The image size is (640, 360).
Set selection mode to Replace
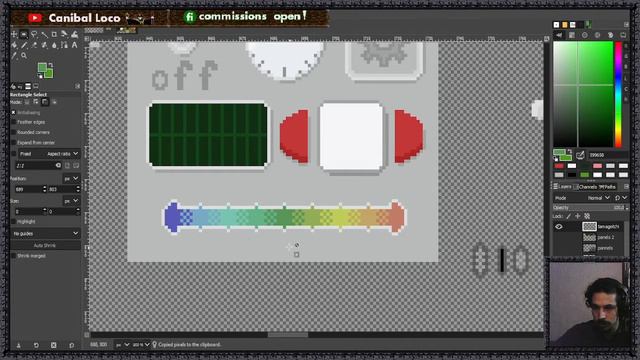pyautogui.click(x=27, y=102)
